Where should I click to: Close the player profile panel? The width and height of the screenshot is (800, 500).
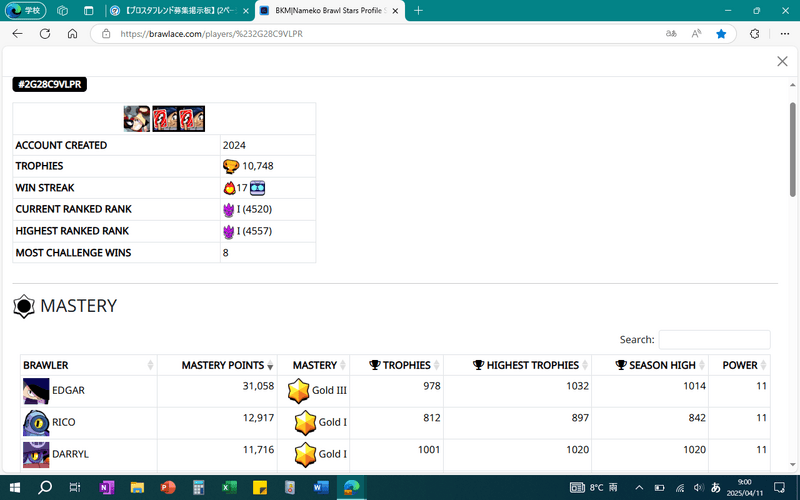782,61
